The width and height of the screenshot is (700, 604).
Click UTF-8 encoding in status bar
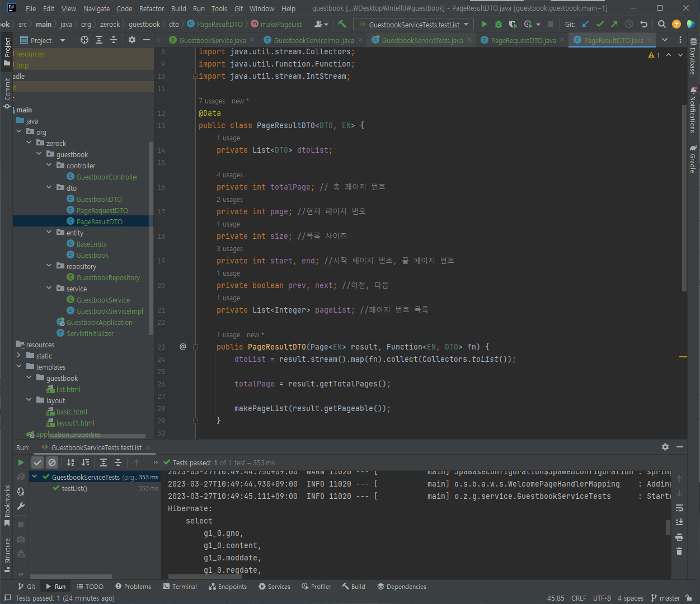coord(602,598)
